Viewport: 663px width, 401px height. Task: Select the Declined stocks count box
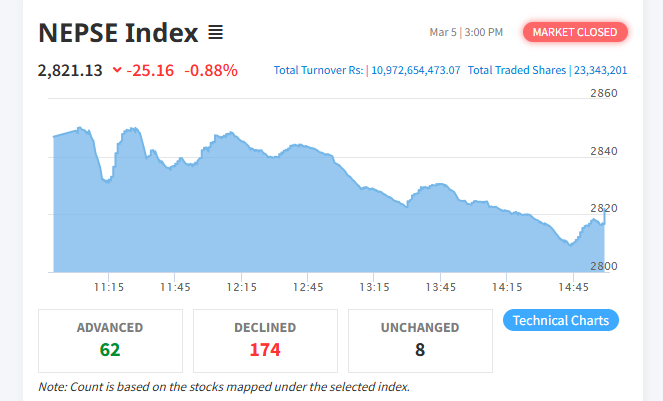[x=265, y=340]
